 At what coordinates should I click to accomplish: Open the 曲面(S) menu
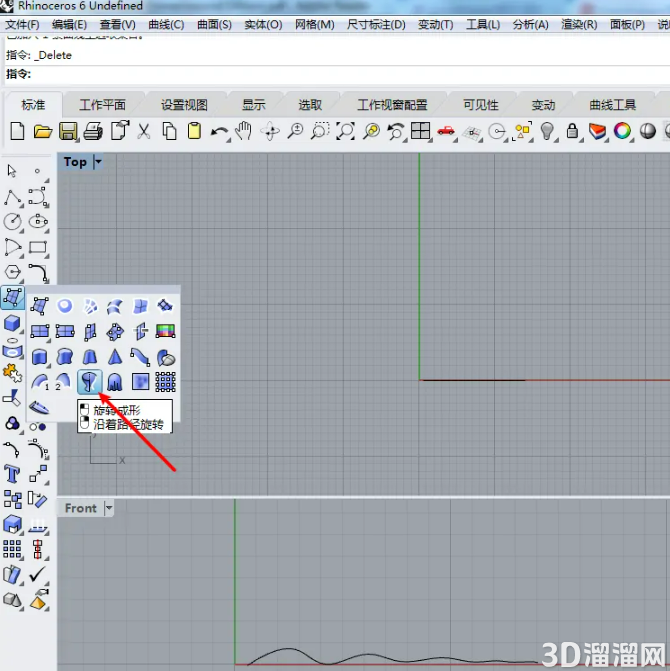click(x=214, y=24)
